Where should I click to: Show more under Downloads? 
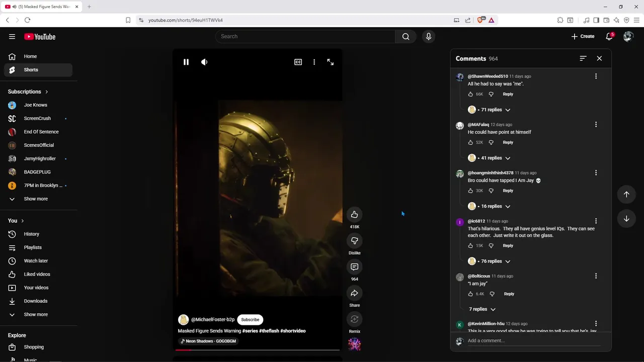click(x=38, y=315)
